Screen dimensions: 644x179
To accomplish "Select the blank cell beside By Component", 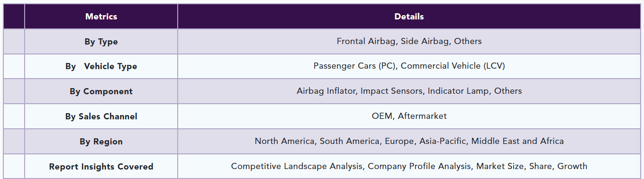I will click(14, 91).
